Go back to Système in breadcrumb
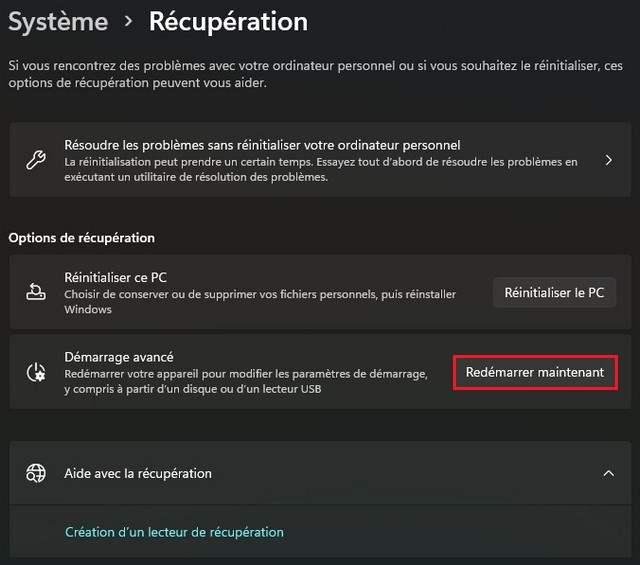Viewport: 640px width, 565px height. [x=58, y=21]
